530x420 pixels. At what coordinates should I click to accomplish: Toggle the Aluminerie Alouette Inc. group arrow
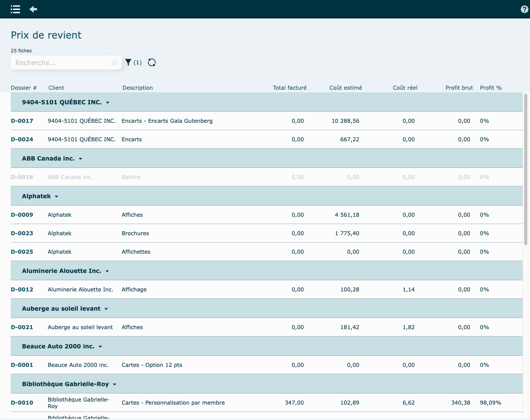click(x=107, y=271)
